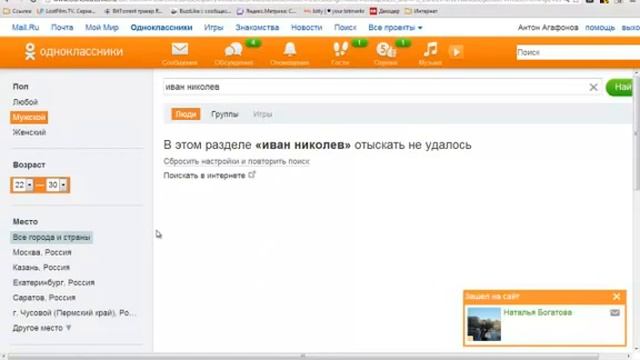Click 'Сбросить настройки и повторить поиск' link
The height and width of the screenshot is (360, 640).
pos(237,161)
